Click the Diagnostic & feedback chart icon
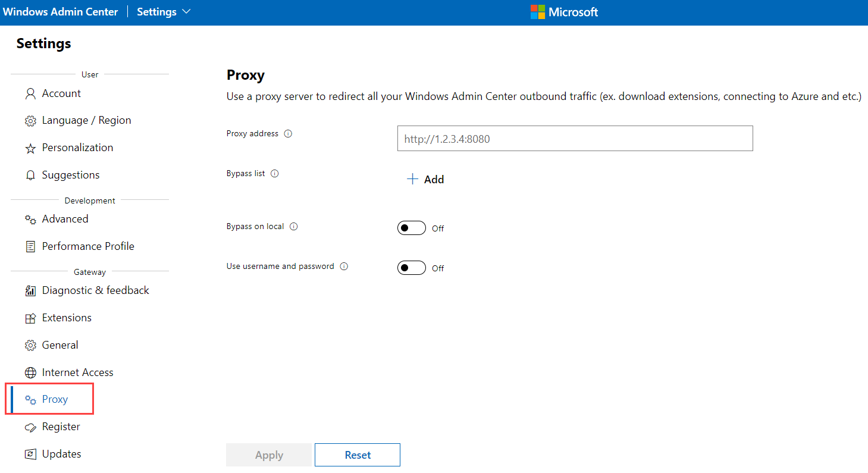Screen dimensions: 868x473 30,291
